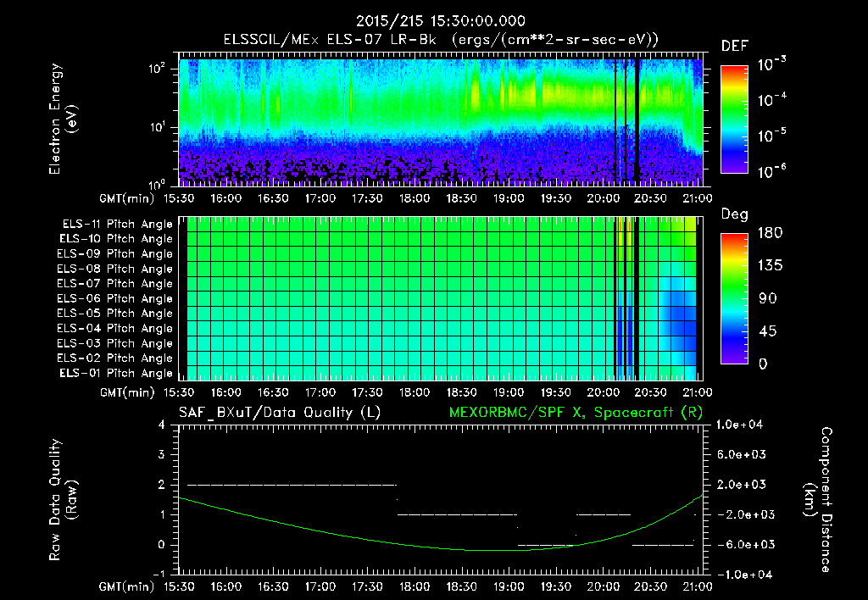
Task: Select the ELS-11 Pitch Angle label
Action: point(117,225)
